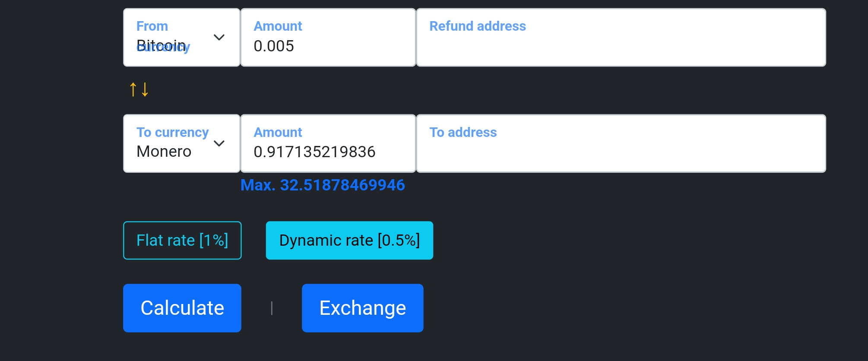Open the To currency Monero dropdown
This screenshot has width=868, height=361.
point(182,143)
